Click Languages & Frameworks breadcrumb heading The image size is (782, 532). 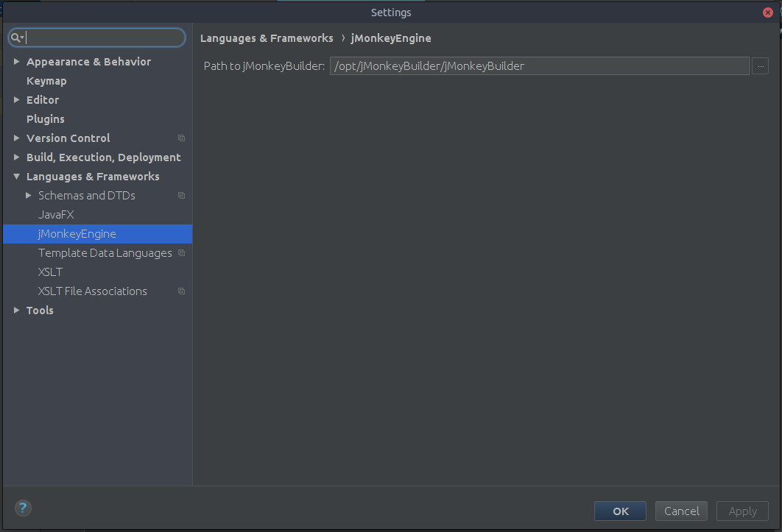[267, 38]
